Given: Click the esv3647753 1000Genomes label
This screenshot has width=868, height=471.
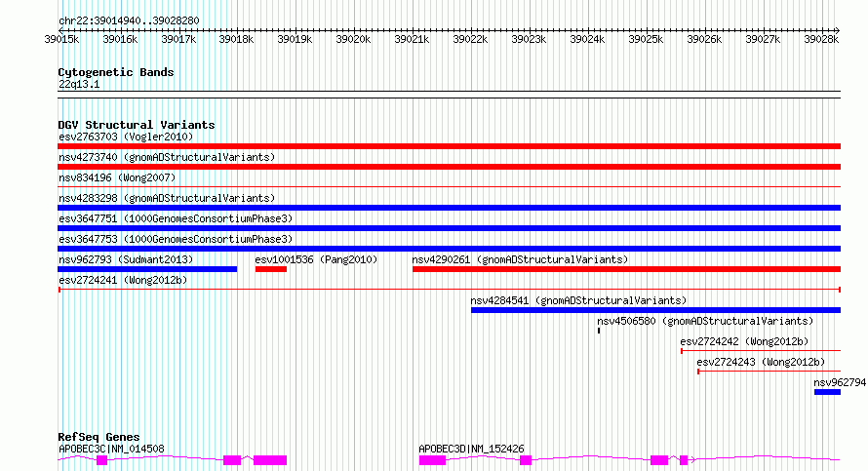Looking at the screenshot, I should click(x=176, y=239).
